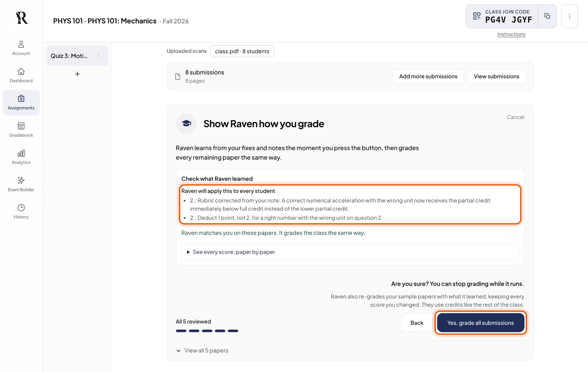Open the Instructions link
Image resolution: width=588 pixels, height=372 pixels.
(x=511, y=34)
